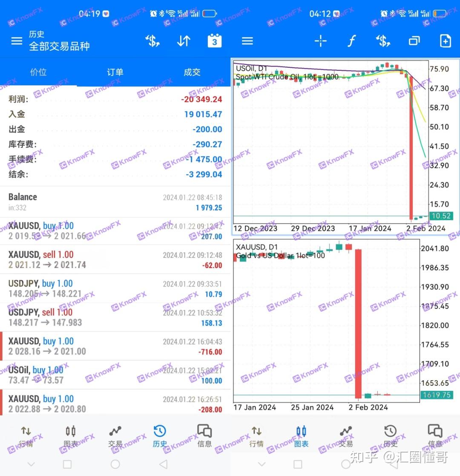460x476 pixels.
Task: Open the indicators list via the f icon
Action: (x=351, y=41)
